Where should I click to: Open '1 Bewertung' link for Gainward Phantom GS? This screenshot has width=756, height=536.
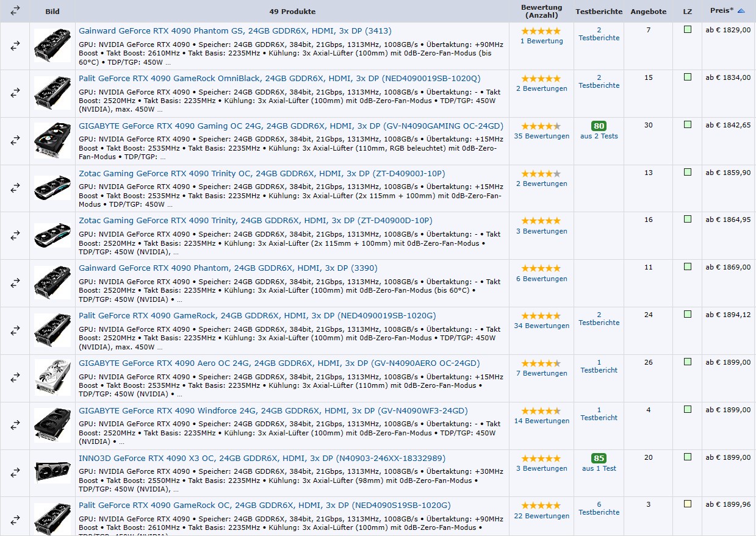542,41
